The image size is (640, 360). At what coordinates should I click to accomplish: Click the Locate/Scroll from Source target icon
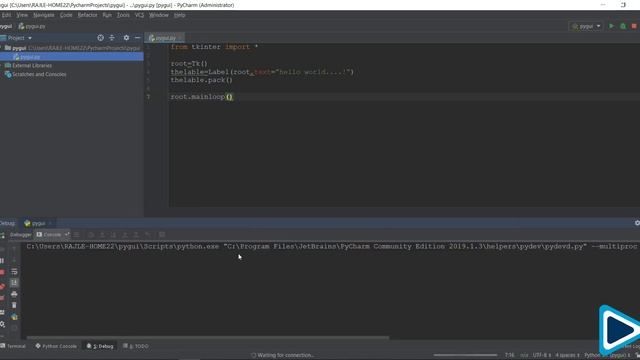(x=100, y=38)
